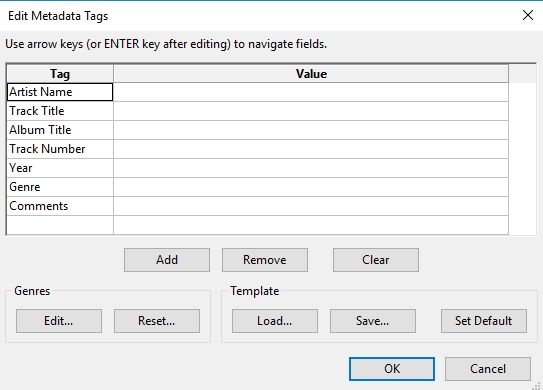Load a metadata template

275,321
